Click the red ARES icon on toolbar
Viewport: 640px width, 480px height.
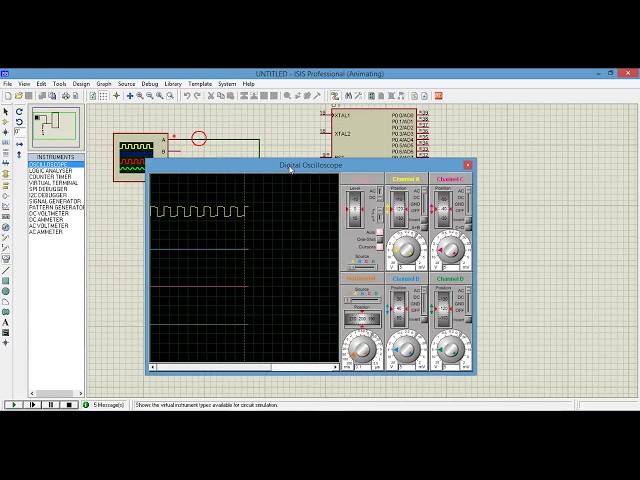[438, 96]
